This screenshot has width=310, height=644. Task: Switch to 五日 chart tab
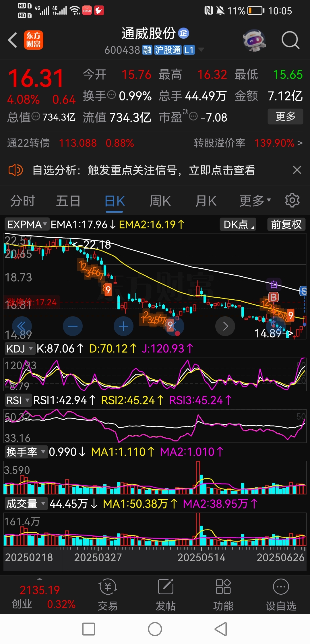point(68,201)
